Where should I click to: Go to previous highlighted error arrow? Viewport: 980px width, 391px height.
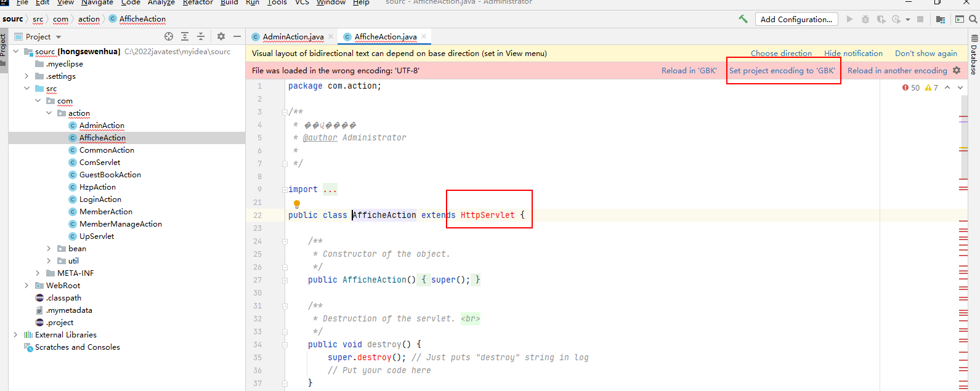pyautogui.click(x=947, y=87)
